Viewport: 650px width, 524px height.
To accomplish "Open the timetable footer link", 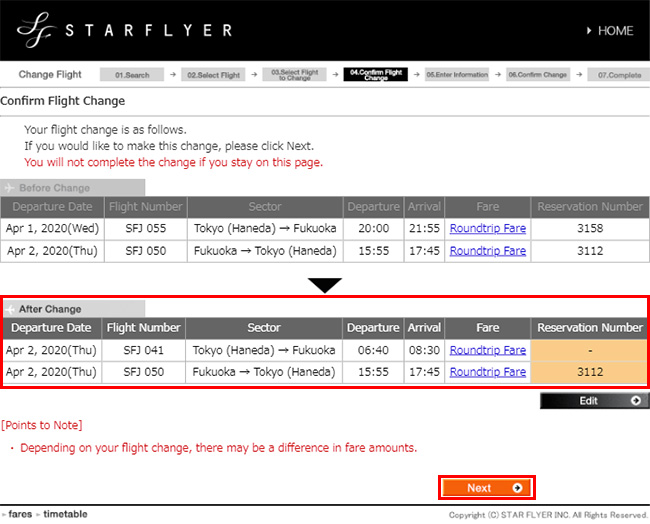I will point(65,514).
